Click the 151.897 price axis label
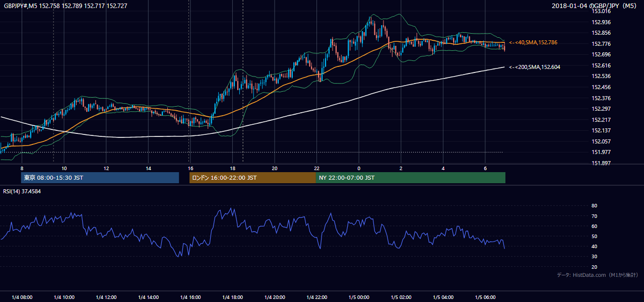 [x=602, y=163]
